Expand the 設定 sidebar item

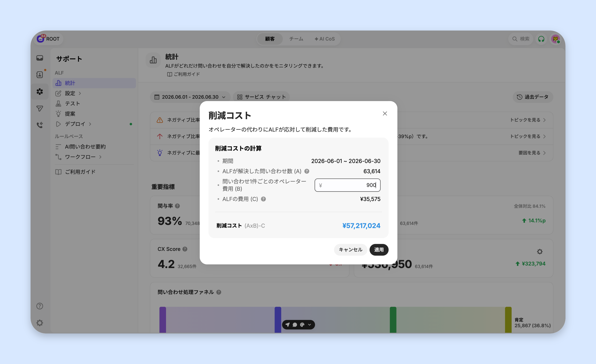pyautogui.click(x=94, y=93)
